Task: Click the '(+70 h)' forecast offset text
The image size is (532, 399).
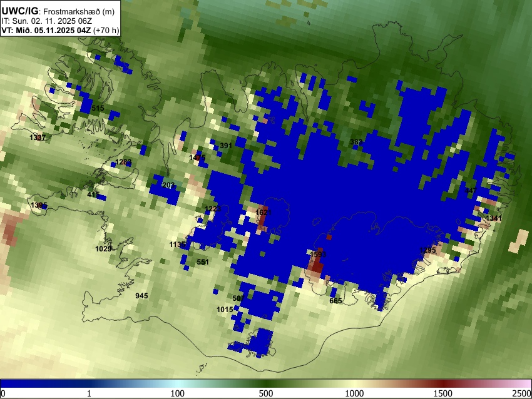Action: (106, 30)
